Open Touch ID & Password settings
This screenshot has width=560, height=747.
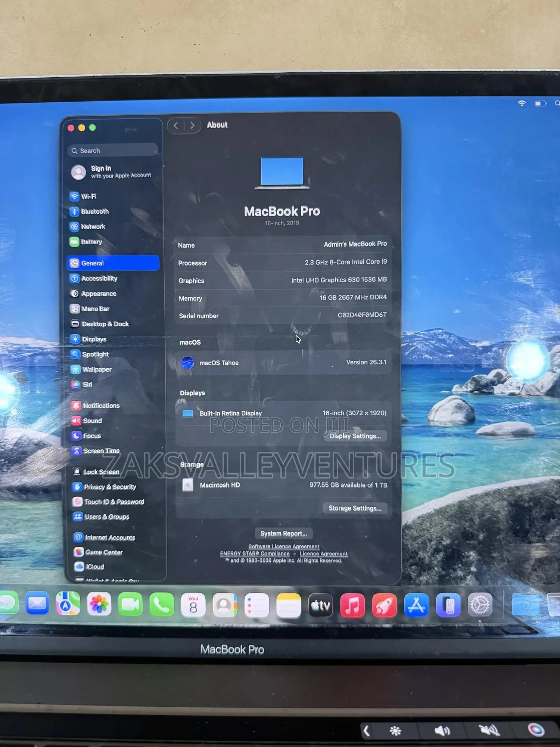(x=108, y=502)
